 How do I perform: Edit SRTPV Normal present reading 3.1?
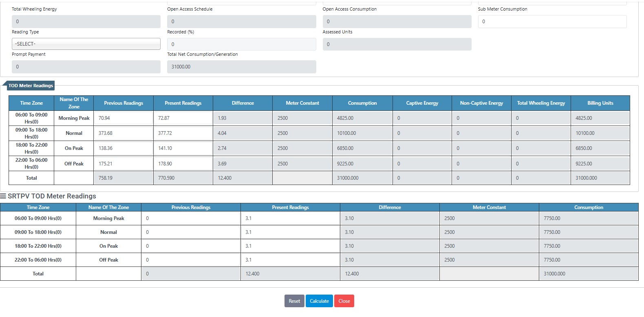click(x=290, y=232)
